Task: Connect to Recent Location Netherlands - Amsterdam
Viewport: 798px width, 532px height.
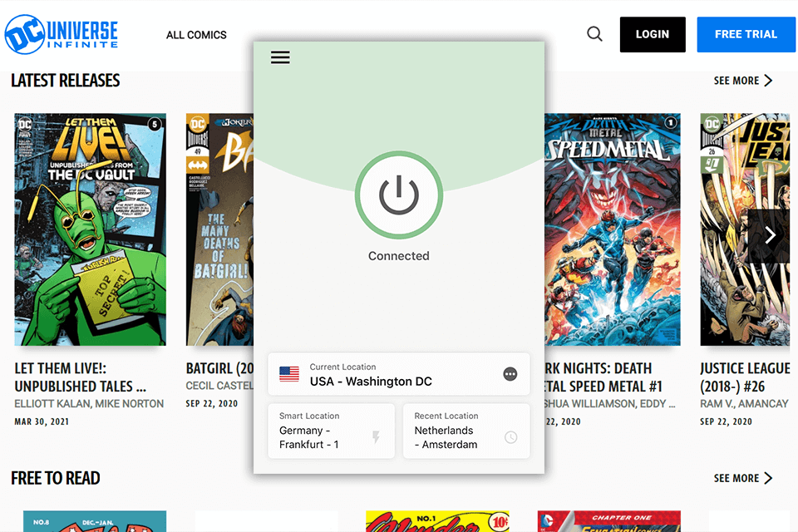Action: (466, 431)
